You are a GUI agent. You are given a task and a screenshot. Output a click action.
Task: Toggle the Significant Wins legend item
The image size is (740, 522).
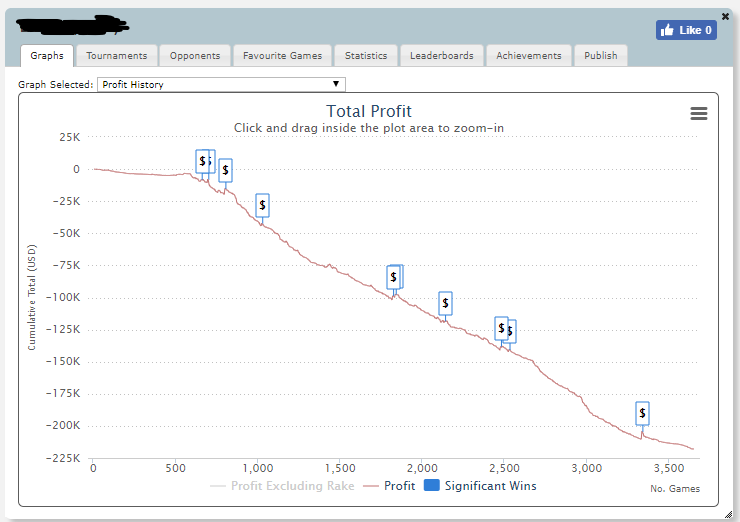coord(480,486)
